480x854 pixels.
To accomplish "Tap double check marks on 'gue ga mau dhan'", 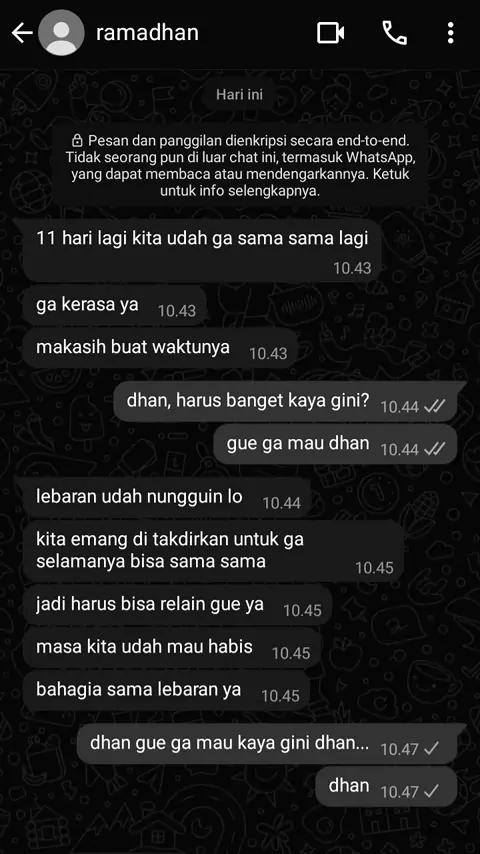I will pyautogui.click(x=435, y=449).
